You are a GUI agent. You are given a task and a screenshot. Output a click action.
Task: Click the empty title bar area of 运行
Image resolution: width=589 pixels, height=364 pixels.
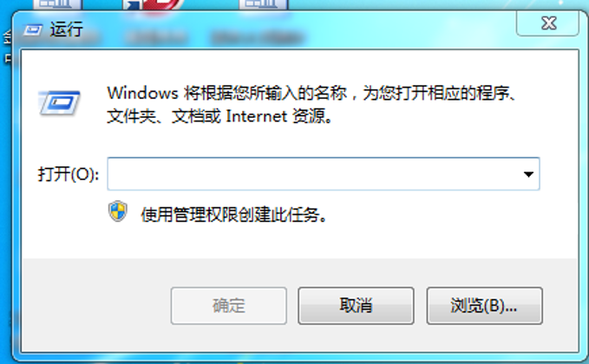pos(300,29)
